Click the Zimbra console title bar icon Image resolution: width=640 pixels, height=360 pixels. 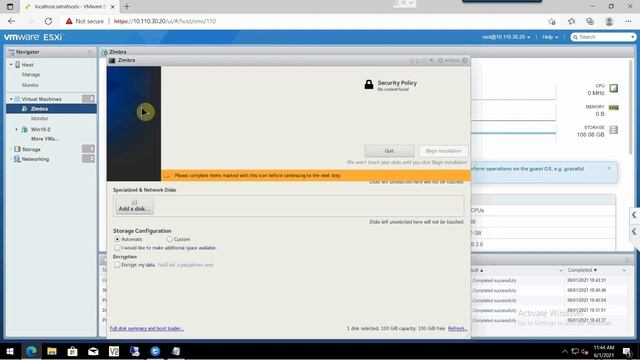pos(112,60)
